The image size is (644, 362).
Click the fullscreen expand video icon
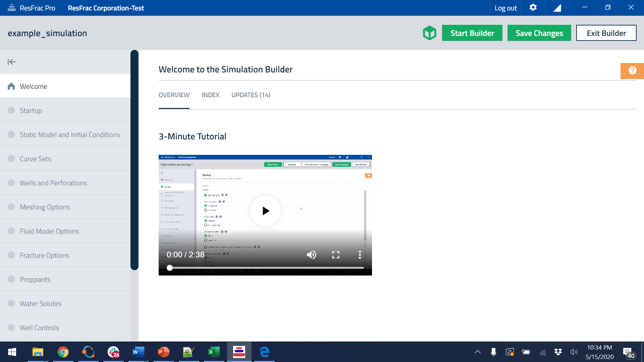tap(335, 255)
